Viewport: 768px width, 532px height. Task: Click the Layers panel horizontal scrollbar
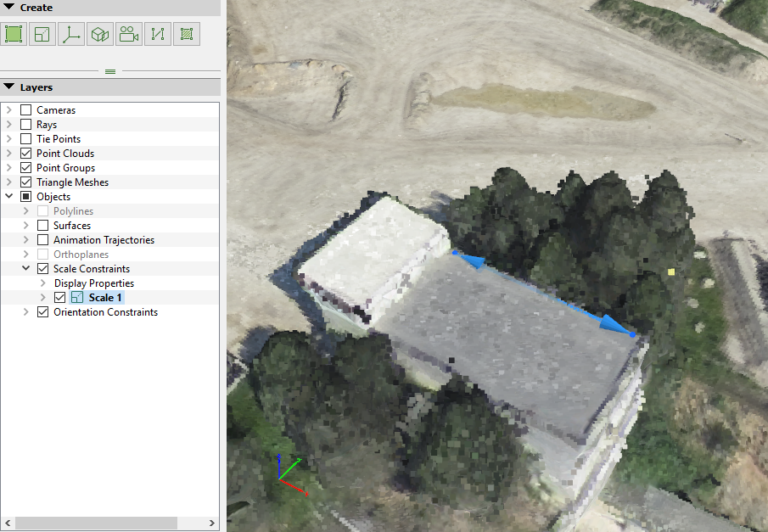click(x=93, y=523)
